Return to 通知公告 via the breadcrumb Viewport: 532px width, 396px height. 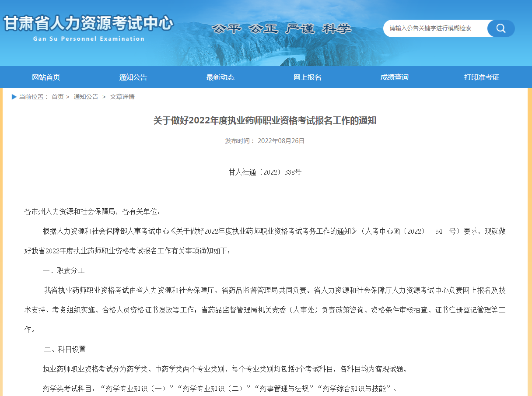tap(86, 97)
